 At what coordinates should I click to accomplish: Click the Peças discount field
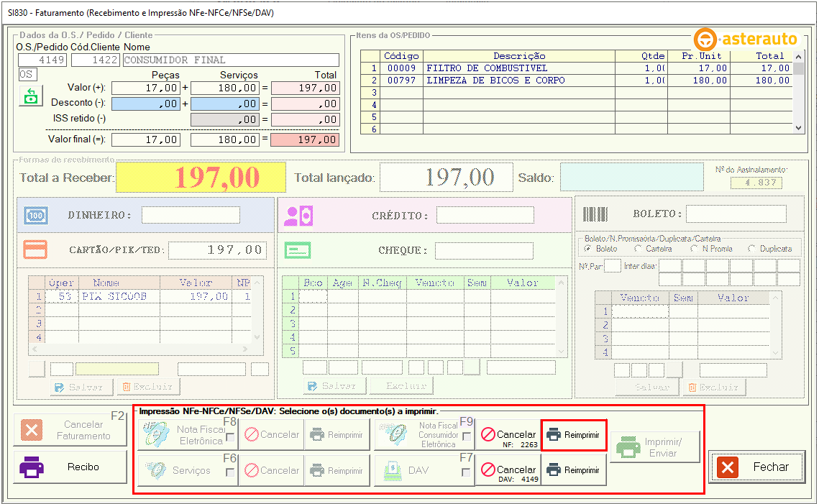pos(146,104)
